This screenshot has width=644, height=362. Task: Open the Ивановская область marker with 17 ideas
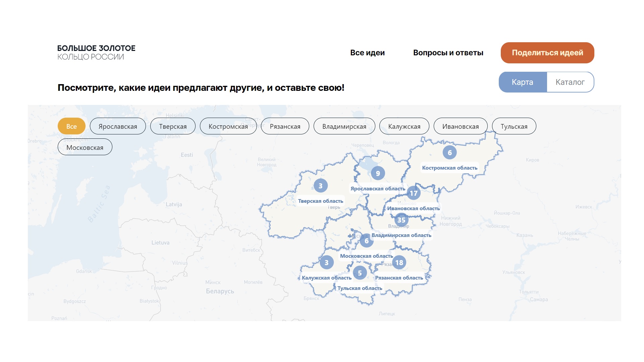414,193
